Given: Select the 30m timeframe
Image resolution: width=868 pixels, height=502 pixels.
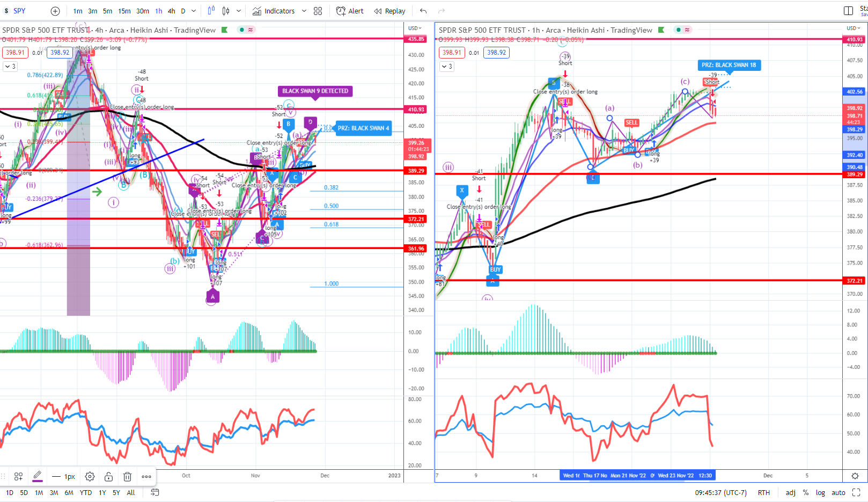Looking at the screenshot, I should tap(143, 11).
